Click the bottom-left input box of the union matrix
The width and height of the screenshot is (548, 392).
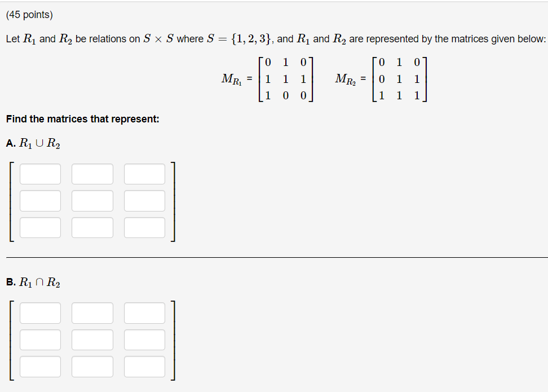click(x=40, y=227)
